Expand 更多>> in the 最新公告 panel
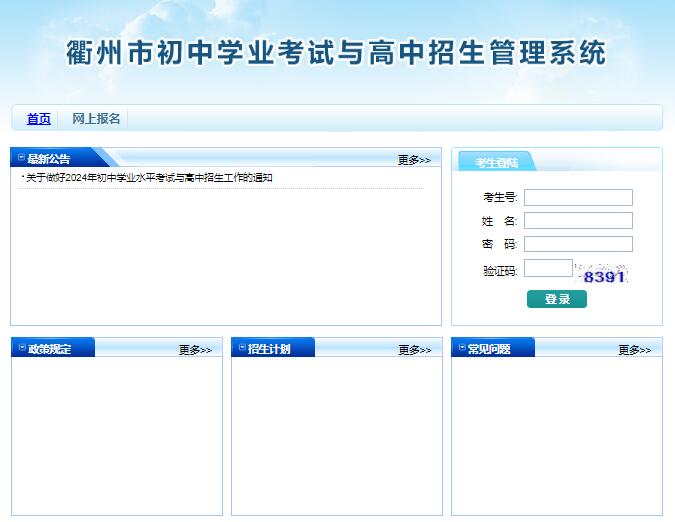The width and height of the screenshot is (675, 522). coord(413,160)
